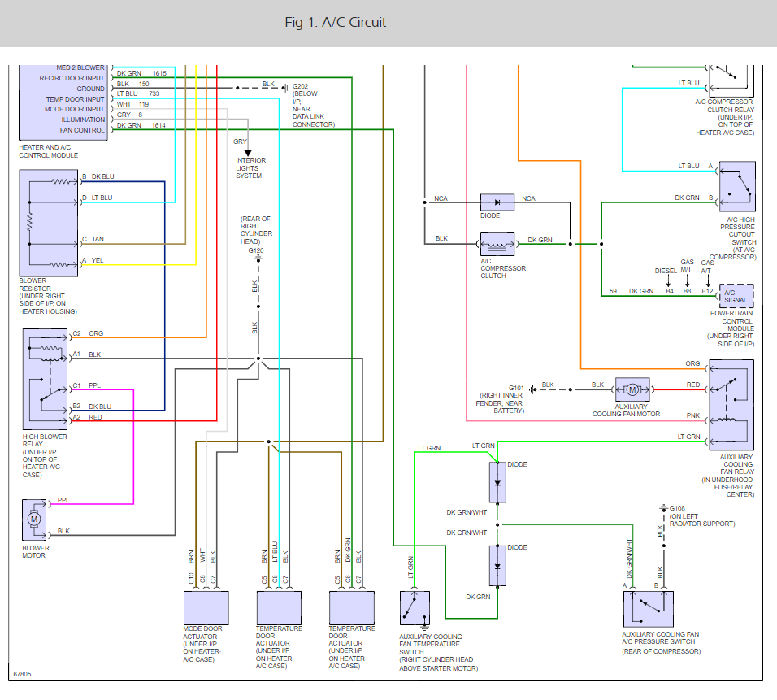Click the 'FAN CONTROL' pin label

pyautogui.click(x=82, y=130)
